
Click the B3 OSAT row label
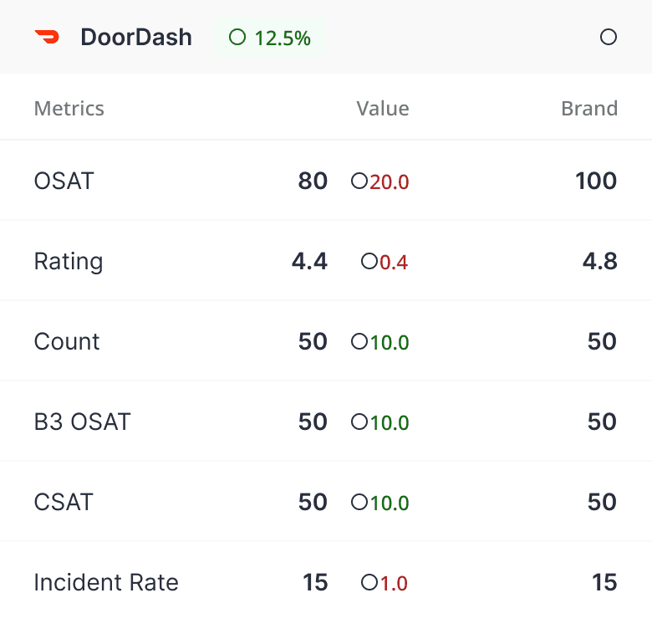82,422
